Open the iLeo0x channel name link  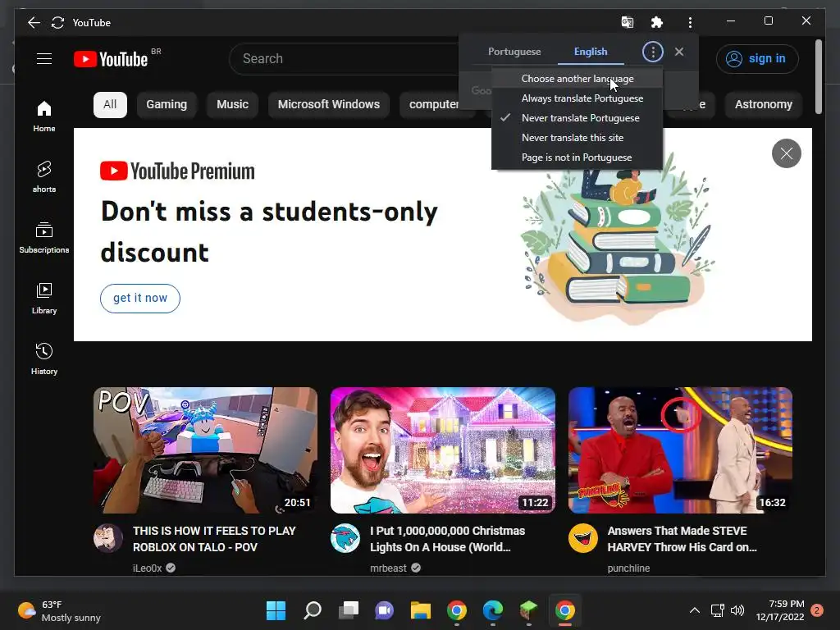[x=148, y=568]
